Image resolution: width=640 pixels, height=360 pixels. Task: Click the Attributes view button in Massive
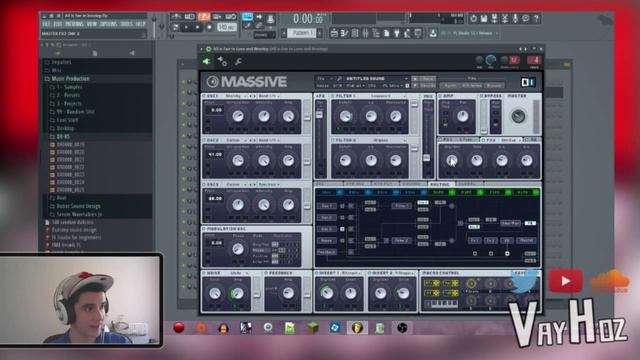[x=471, y=86]
